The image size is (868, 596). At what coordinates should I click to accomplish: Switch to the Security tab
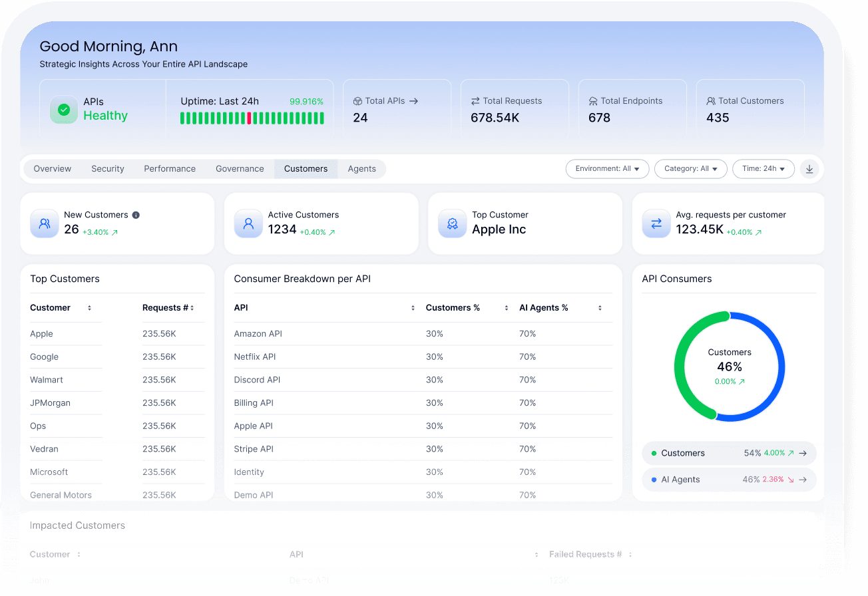point(108,169)
